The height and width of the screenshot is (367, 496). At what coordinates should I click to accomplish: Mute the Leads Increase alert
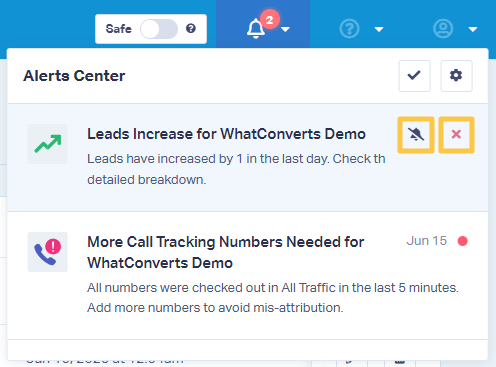(x=416, y=135)
